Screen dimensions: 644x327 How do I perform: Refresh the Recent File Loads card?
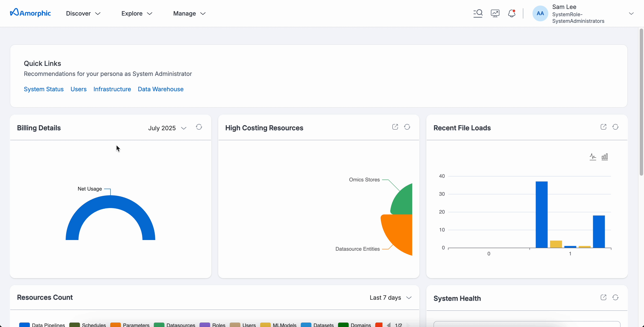[x=615, y=127]
